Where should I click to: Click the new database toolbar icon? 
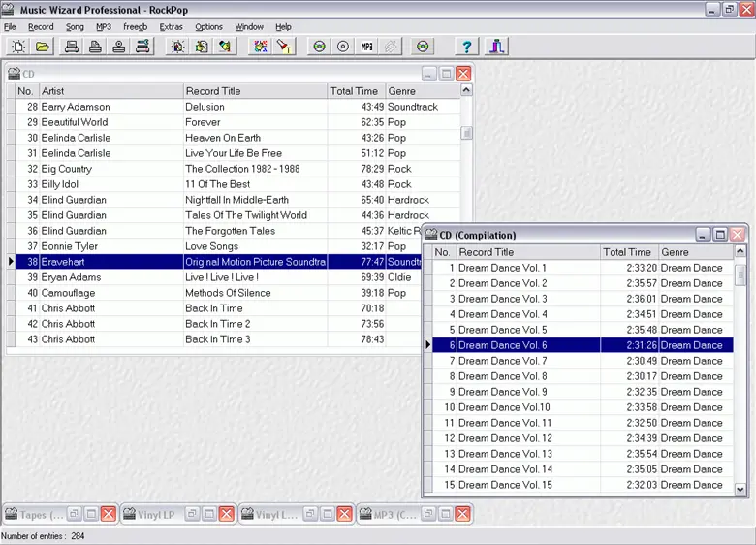[18, 47]
